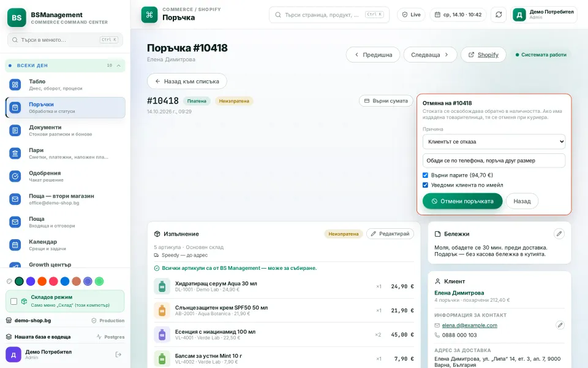
Task: Click Назад in the cancellation panel
Action: click(522, 201)
